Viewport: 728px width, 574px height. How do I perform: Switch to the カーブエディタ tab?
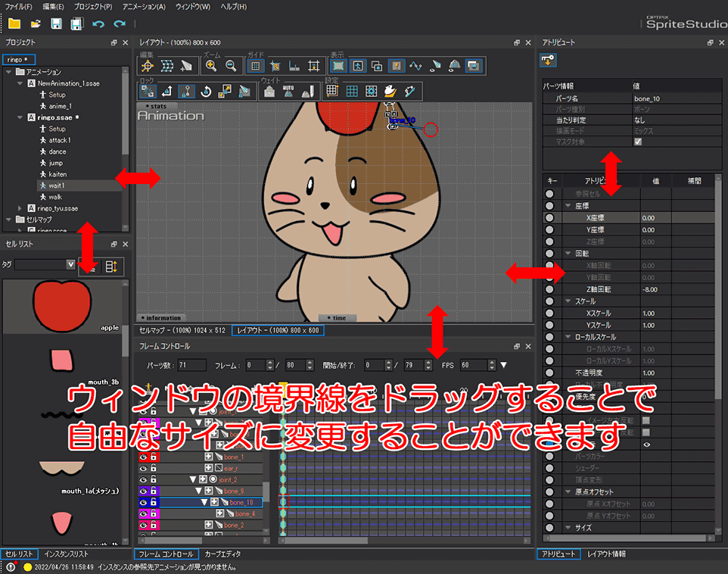tap(222, 554)
